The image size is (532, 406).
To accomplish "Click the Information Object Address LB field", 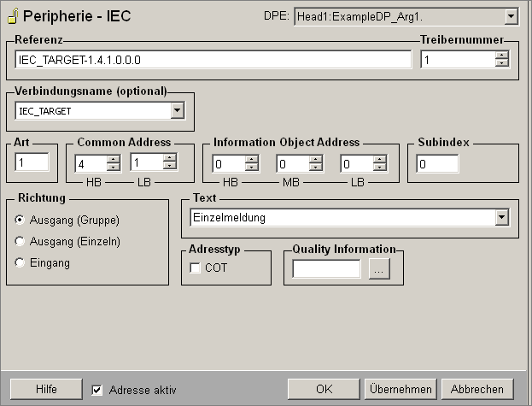I will tap(357, 164).
